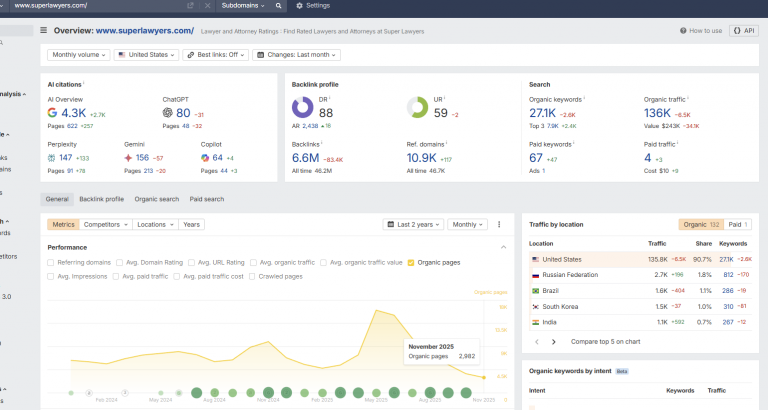The height and width of the screenshot is (410, 768).
Task: Open the Monthly volume dropdown
Action: pos(78,55)
